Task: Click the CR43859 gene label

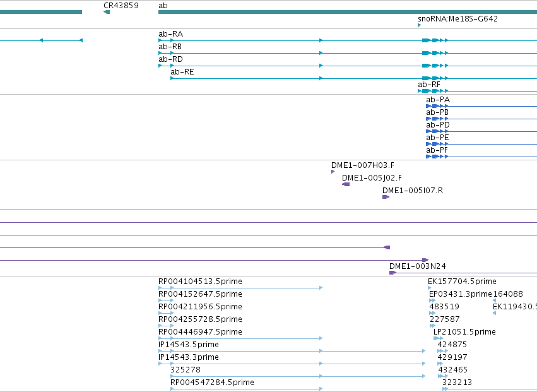Action: pyautogui.click(x=121, y=6)
